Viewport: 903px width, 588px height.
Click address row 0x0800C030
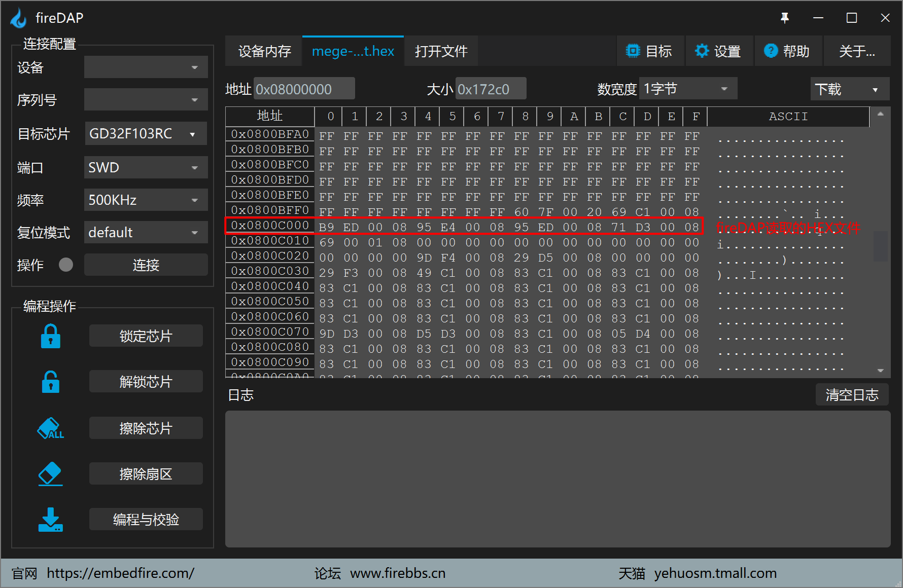[270, 271]
